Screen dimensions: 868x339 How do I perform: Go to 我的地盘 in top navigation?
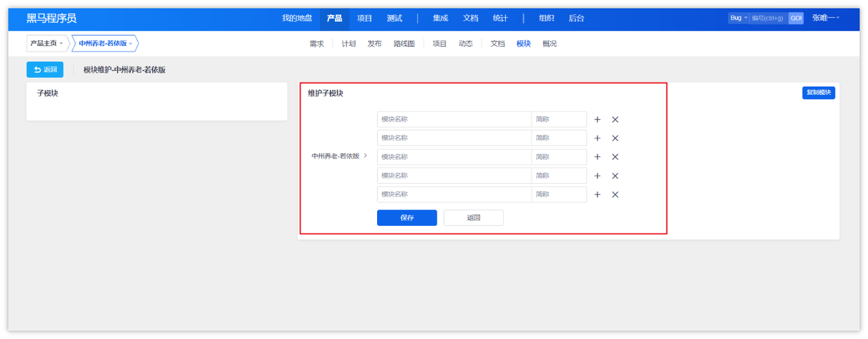coord(297,18)
